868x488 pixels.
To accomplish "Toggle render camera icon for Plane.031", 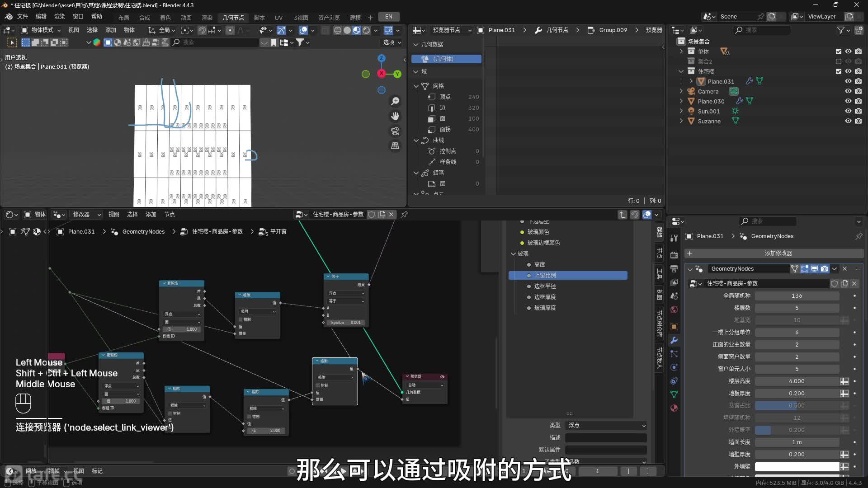I will [x=858, y=81].
